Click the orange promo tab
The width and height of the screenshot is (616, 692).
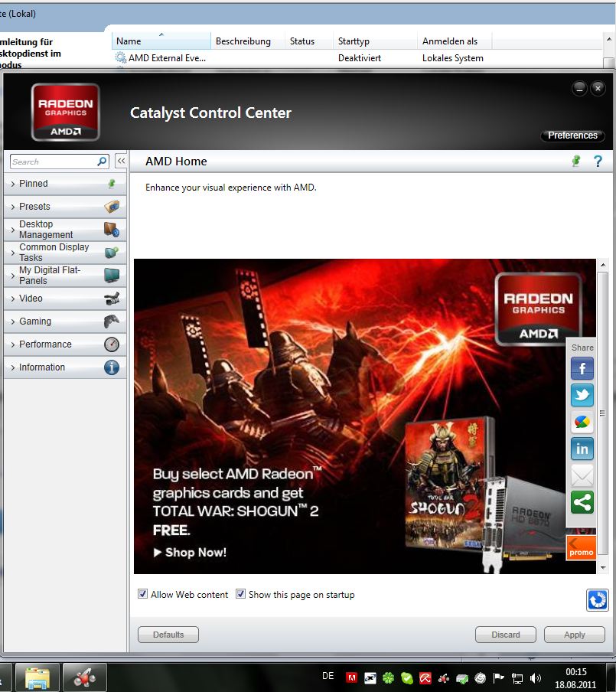coord(581,547)
